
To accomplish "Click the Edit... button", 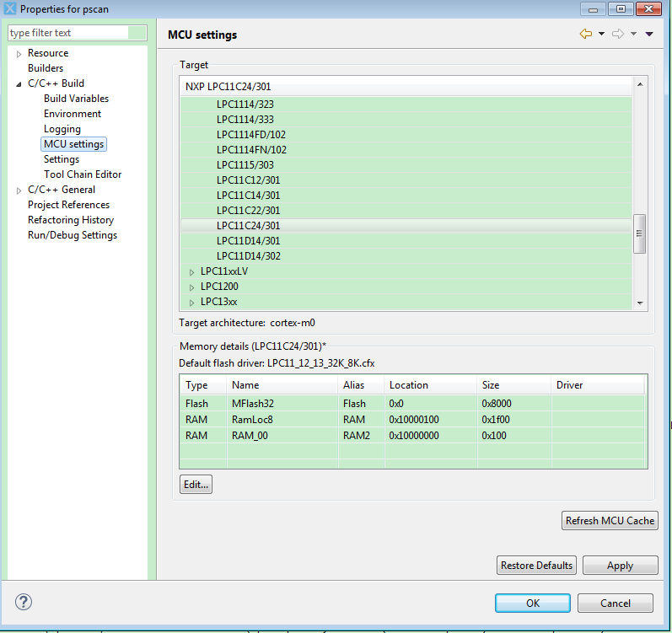I will pyautogui.click(x=196, y=485).
